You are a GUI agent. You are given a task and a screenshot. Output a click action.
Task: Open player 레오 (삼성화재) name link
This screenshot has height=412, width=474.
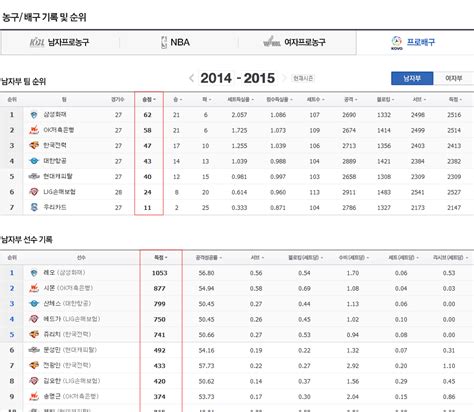pos(64,273)
